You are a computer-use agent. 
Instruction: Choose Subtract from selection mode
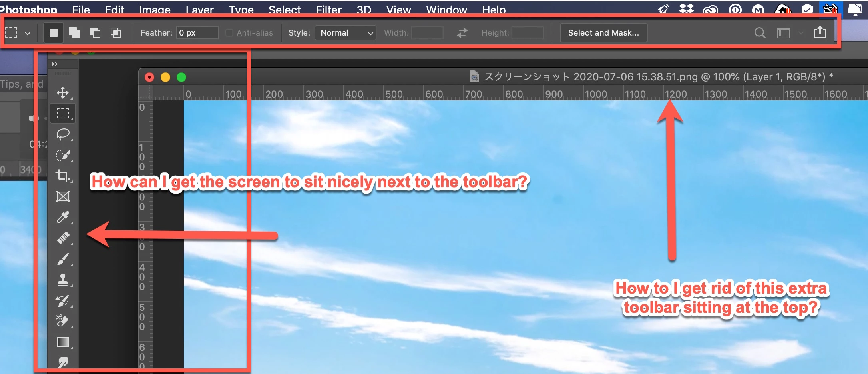click(x=95, y=33)
